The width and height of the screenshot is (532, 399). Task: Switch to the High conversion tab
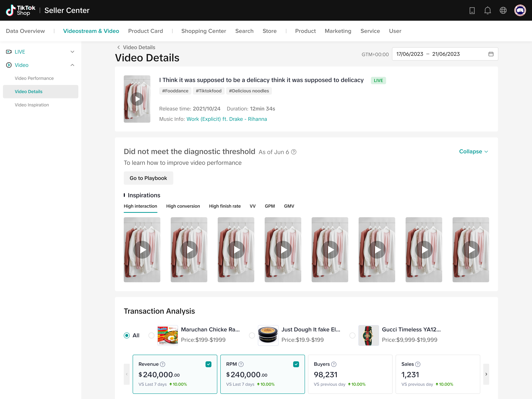(x=183, y=206)
